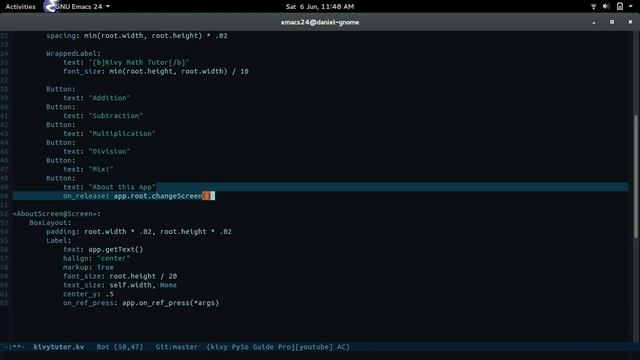
Task: Click the center_y: .5 line
Action: coord(88,294)
